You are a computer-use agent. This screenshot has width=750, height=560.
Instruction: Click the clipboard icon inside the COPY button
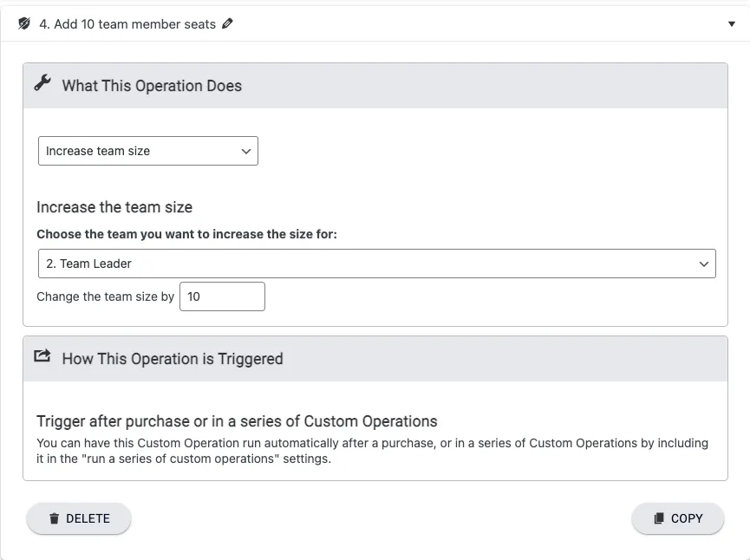point(657,518)
